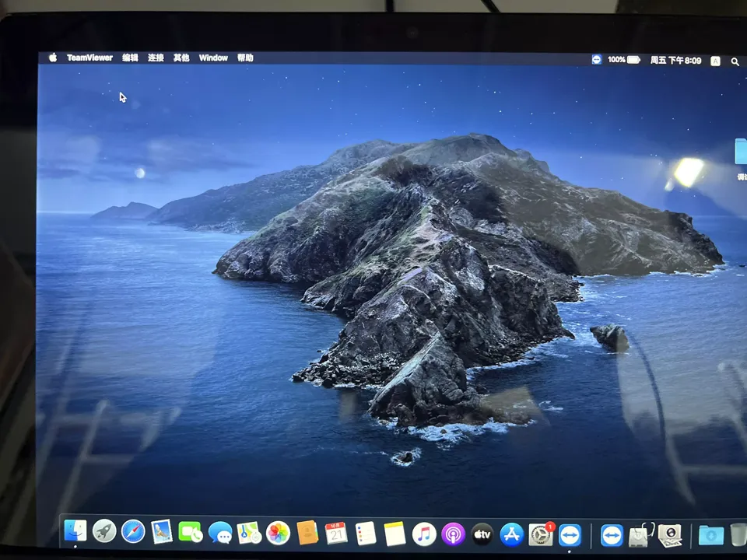Viewport: 747px width, 560px height.
Task: Open Photos from the Dock
Action: (276, 534)
